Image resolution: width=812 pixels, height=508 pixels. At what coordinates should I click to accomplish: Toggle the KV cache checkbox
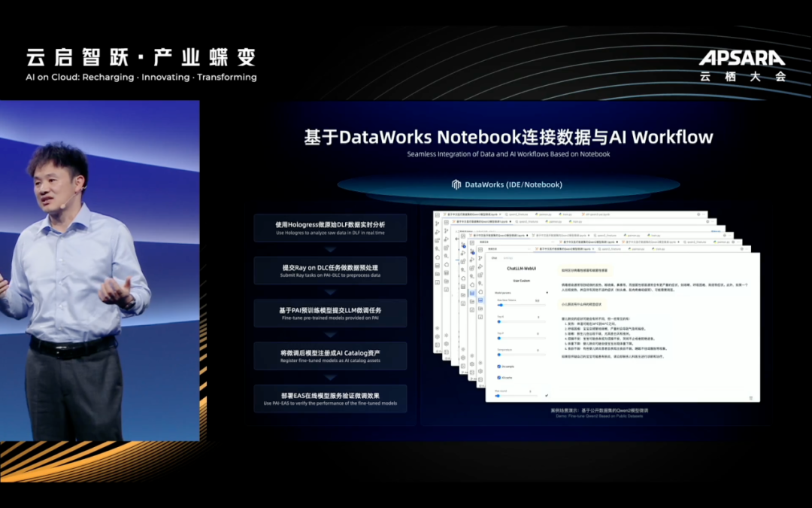tap(499, 377)
